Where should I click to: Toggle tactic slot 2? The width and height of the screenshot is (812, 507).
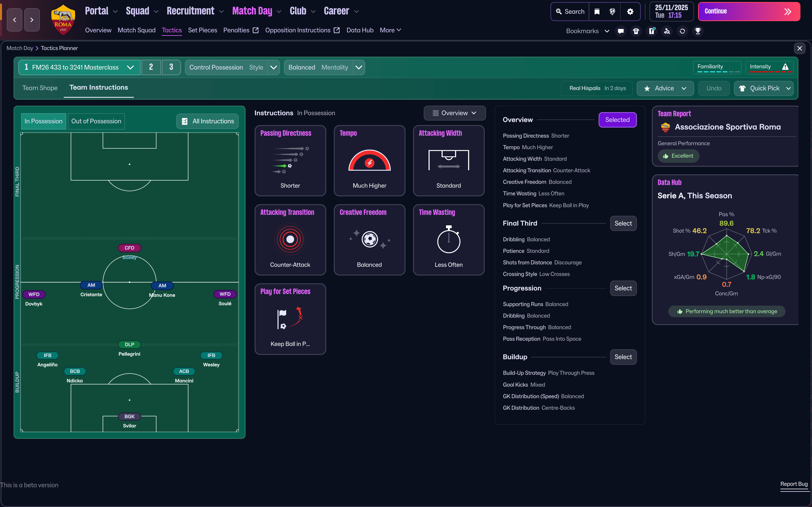151,67
